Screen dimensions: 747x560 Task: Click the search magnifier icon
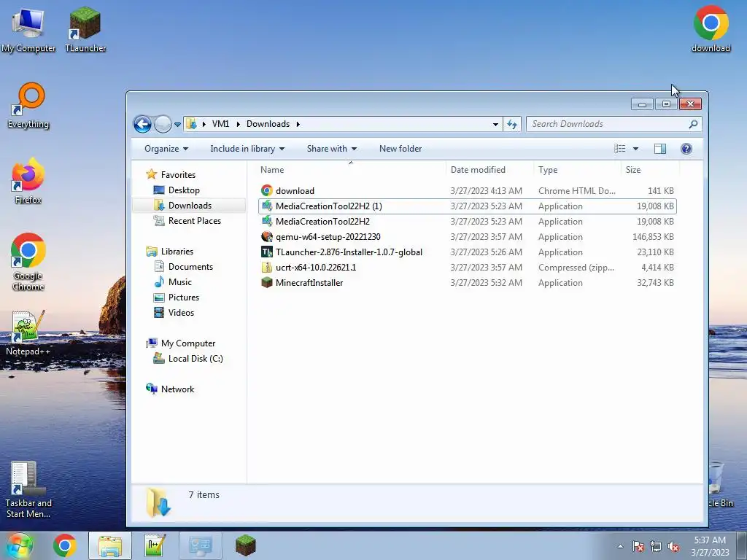point(693,124)
